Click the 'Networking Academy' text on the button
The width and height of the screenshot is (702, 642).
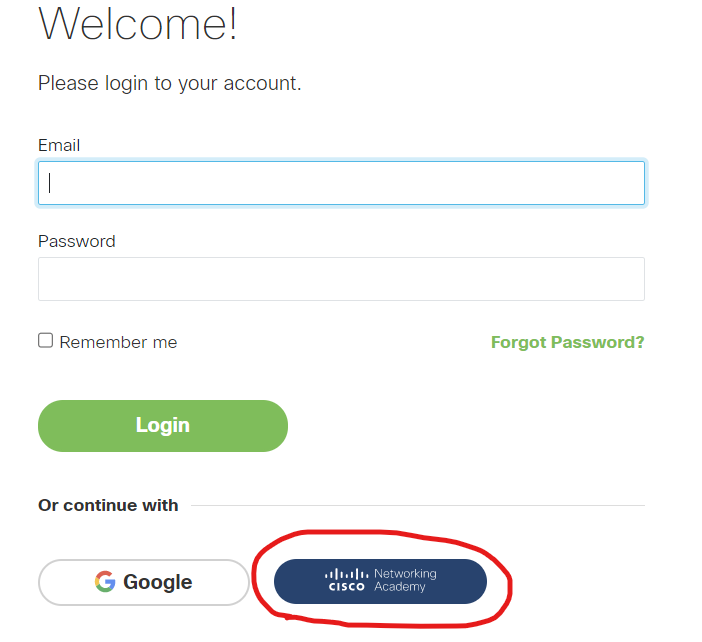405,581
